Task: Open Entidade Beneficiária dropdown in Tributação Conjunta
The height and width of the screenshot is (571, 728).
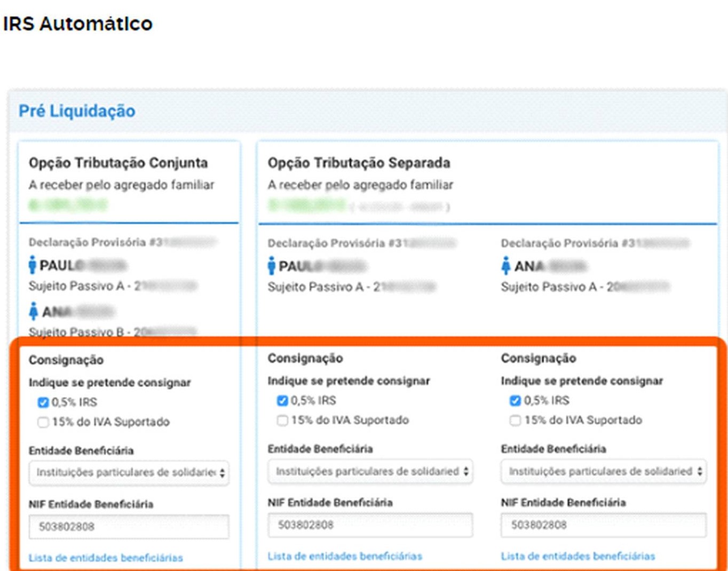Action: click(x=129, y=473)
